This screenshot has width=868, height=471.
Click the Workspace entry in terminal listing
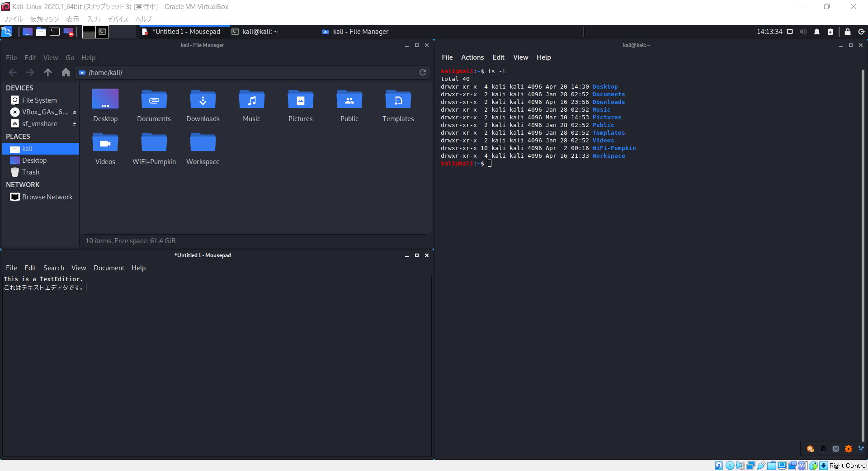[609, 156]
